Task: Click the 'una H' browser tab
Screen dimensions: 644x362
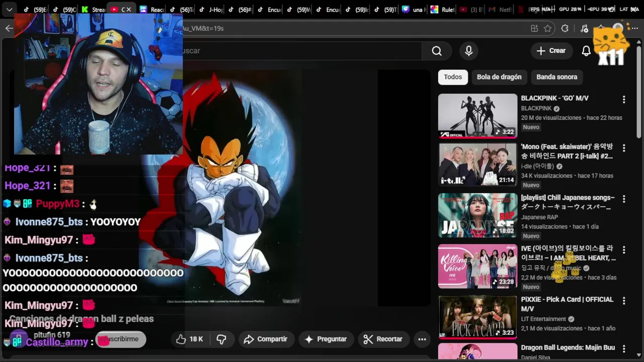Action: click(414, 10)
